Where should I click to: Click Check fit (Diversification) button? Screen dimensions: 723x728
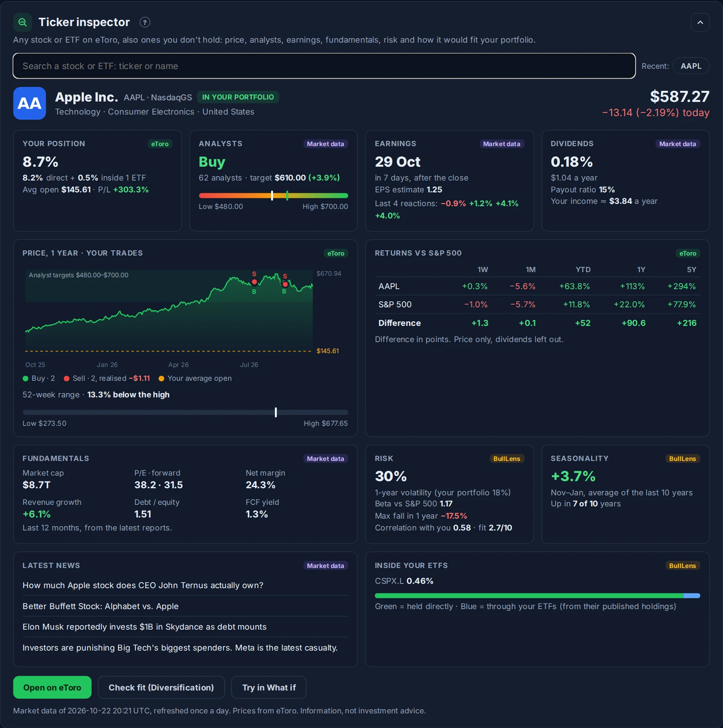click(x=161, y=687)
